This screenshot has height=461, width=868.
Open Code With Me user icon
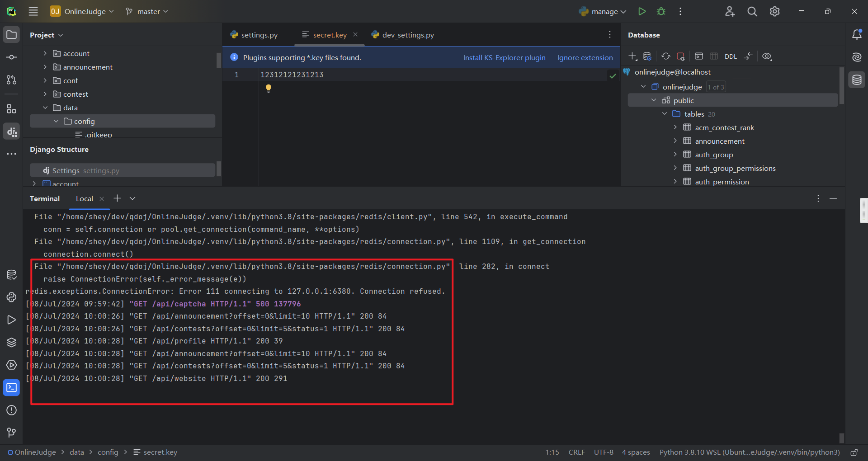(730, 11)
